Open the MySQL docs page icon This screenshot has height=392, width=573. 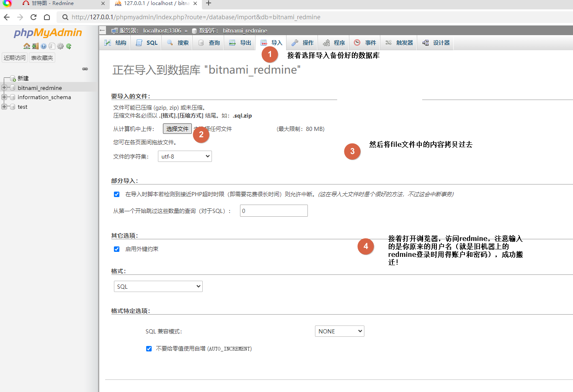[x=52, y=46]
